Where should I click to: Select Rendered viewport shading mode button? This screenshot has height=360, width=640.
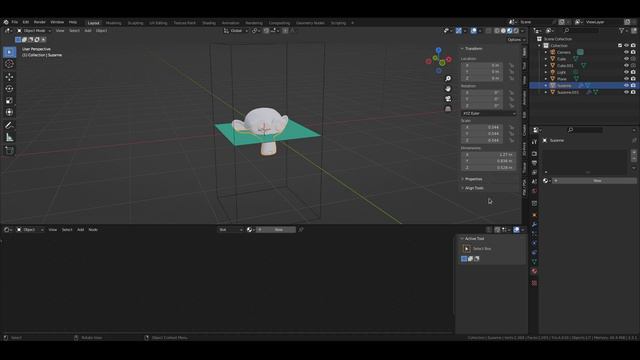tap(516, 31)
